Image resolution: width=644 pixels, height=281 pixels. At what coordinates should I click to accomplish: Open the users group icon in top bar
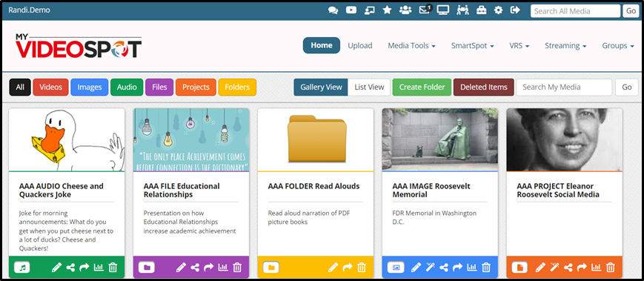pos(405,10)
